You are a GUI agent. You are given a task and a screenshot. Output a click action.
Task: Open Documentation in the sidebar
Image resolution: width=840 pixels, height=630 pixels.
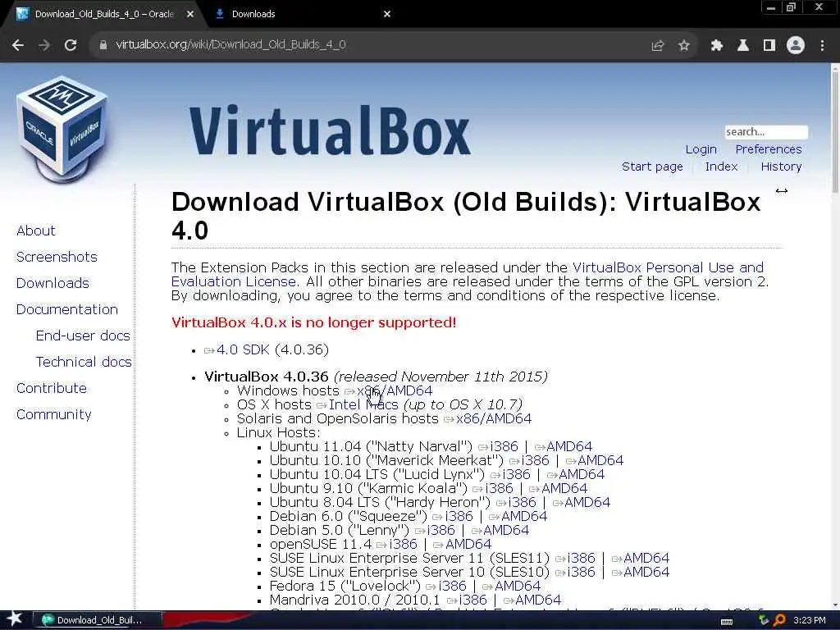67,309
